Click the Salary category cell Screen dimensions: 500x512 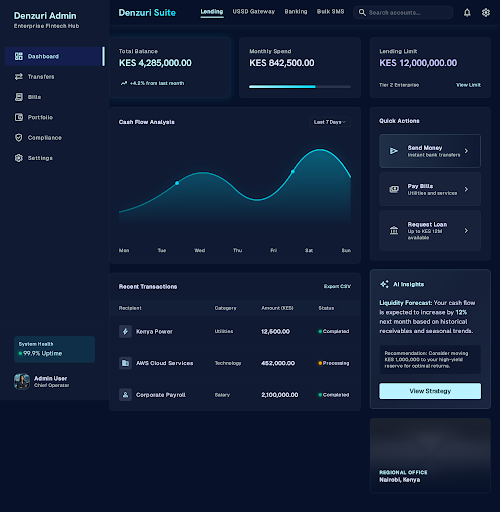click(222, 395)
